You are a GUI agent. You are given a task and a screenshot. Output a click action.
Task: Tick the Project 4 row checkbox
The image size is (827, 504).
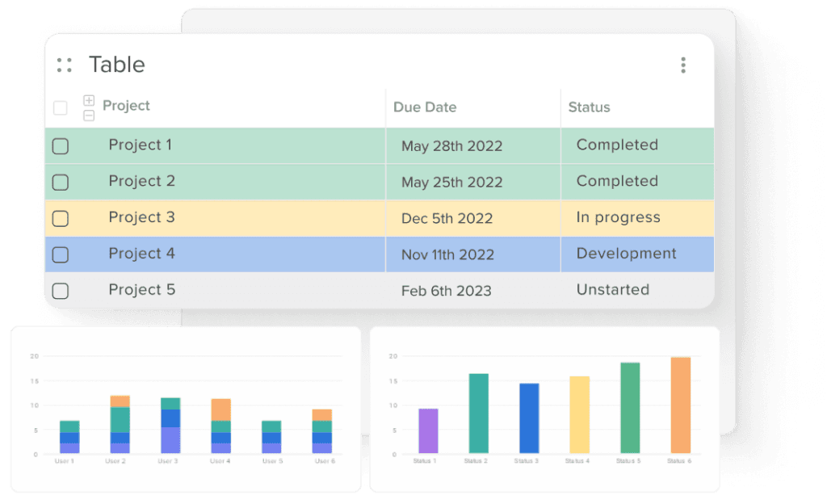click(61, 254)
